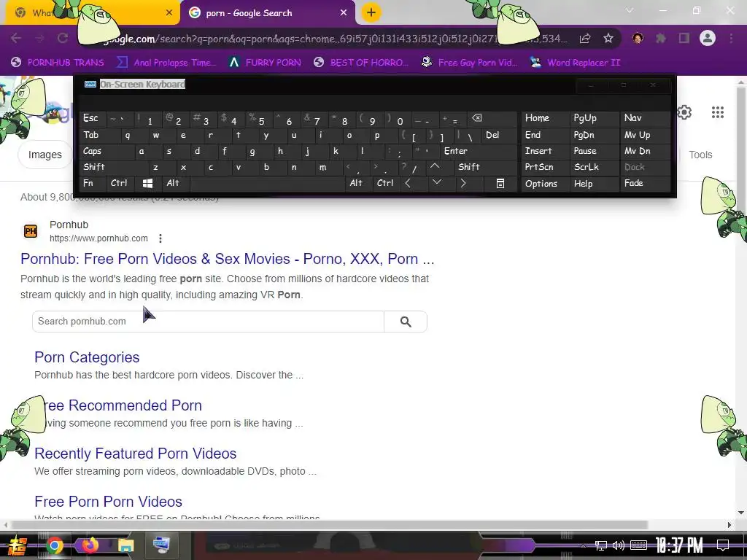Image resolution: width=747 pixels, height=560 pixels.
Task: Open a new tab with the plus button
Action: click(x=371, y=12)
